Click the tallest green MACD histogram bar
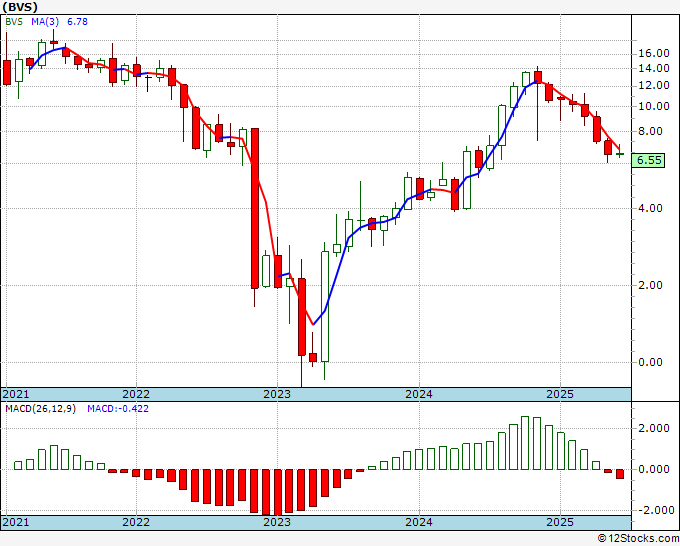Screen dimensions: 680x546 click(525, 443)
